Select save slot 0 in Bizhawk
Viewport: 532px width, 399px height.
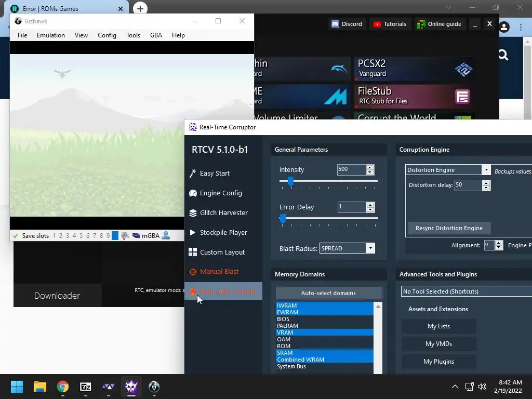[x=115, y=235]
